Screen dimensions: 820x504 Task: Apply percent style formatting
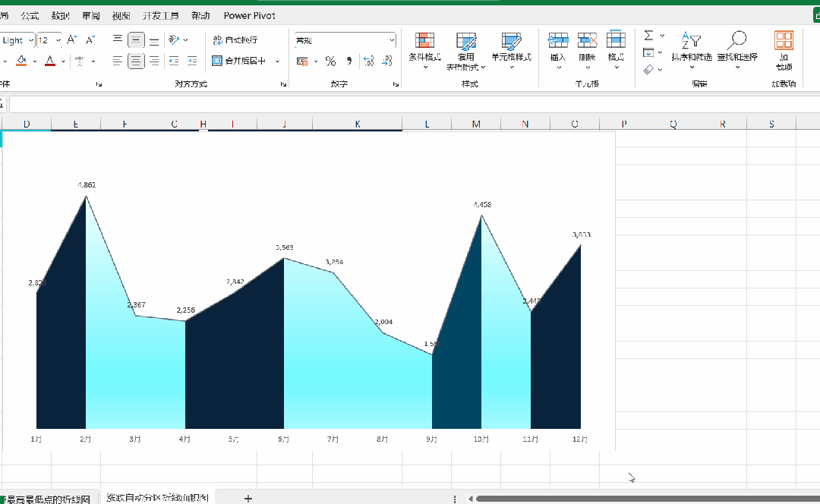[330, 61]
